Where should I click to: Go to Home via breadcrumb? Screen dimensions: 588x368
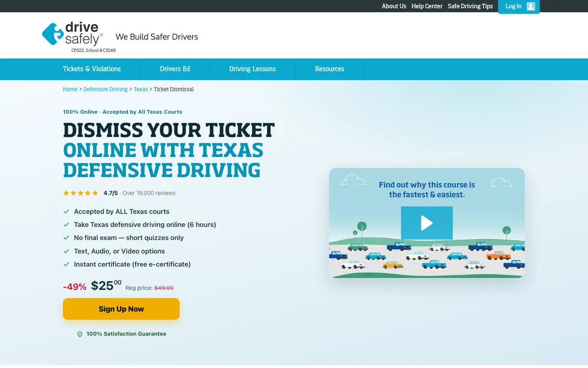70,89
